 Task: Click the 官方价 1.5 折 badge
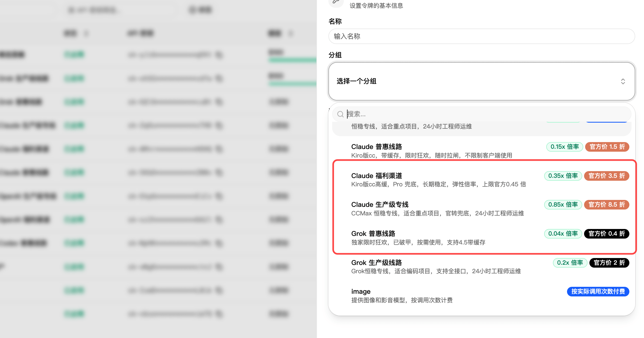[607, 147]
